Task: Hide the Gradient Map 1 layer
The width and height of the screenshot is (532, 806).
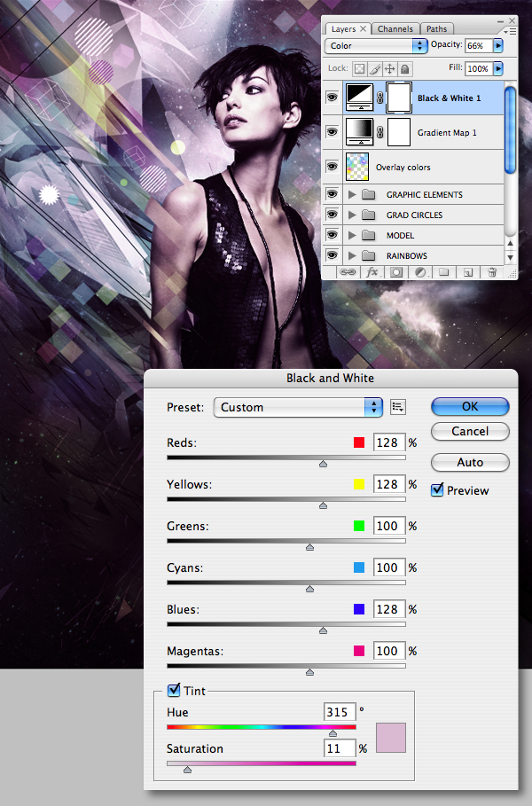Action: 332,131
